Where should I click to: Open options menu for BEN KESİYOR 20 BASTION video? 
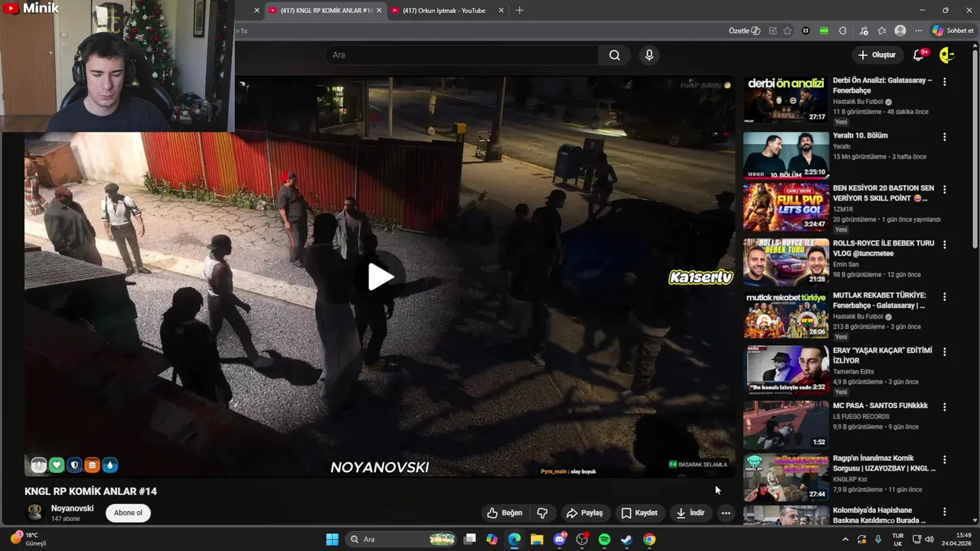coord(944,189)
